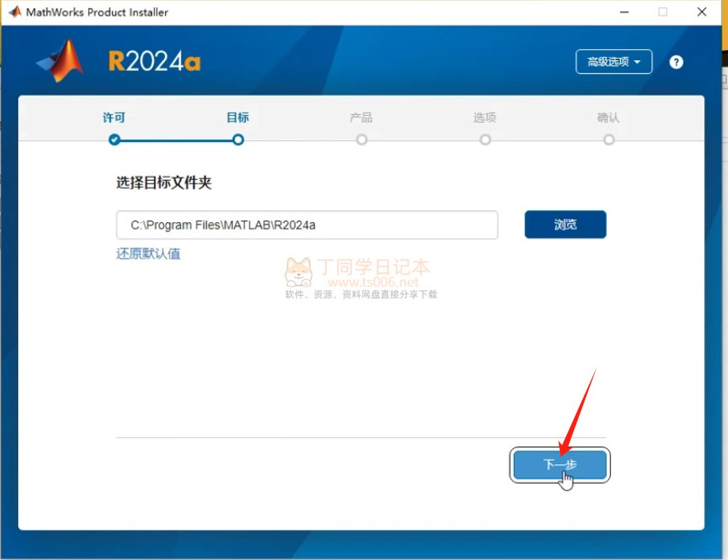Click the destination folder path field

coord(307,224)
